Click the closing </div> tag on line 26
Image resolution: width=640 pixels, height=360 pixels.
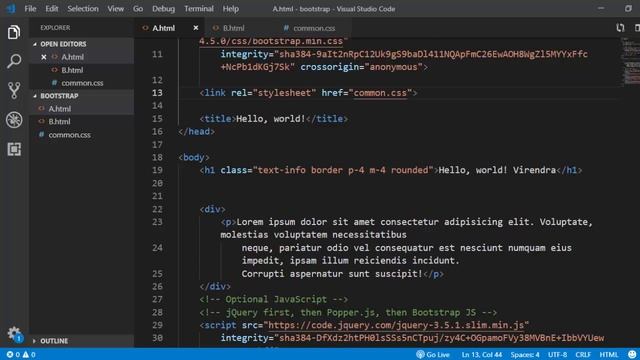click(x=215, y=287)
